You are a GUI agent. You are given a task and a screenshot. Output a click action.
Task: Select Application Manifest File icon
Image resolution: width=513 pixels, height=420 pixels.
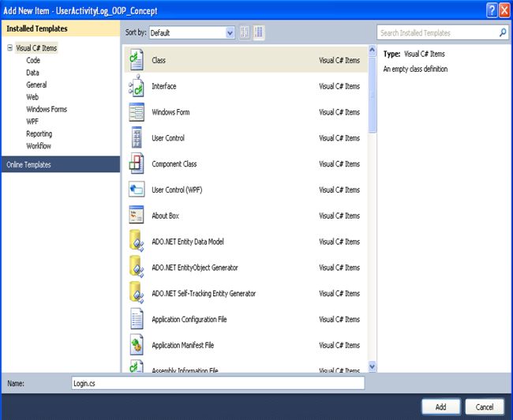click(136, 345)
